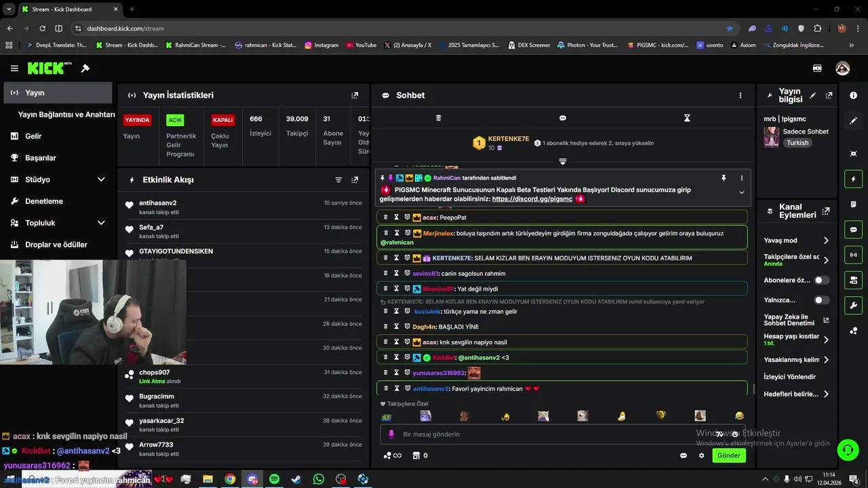This screenshot has height=488, width=868.
Task: Unpin the pinned RahmiCan message
Action: pyautogui.click(x=724, y=178)
